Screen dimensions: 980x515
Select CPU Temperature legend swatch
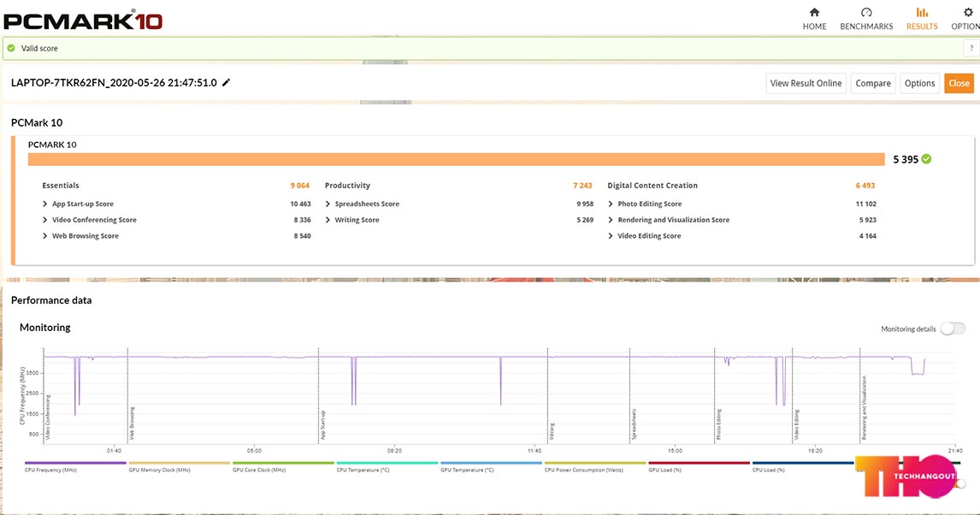coord(387,463)
